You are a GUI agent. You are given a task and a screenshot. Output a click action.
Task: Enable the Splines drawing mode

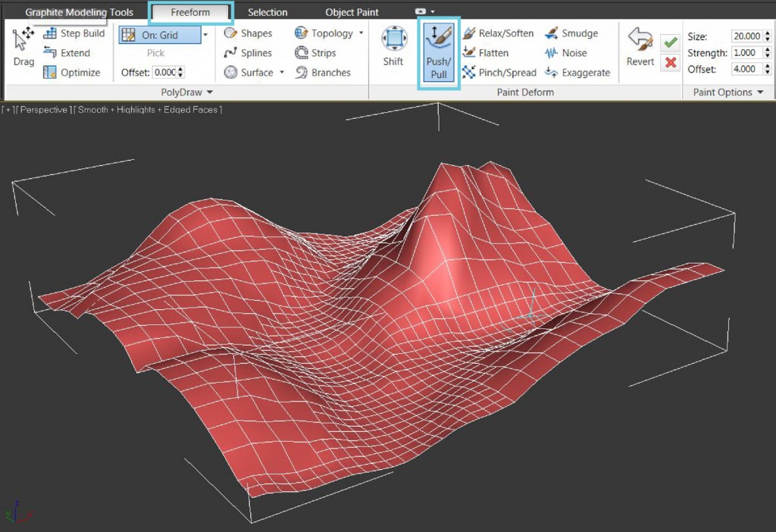point(250,52)
